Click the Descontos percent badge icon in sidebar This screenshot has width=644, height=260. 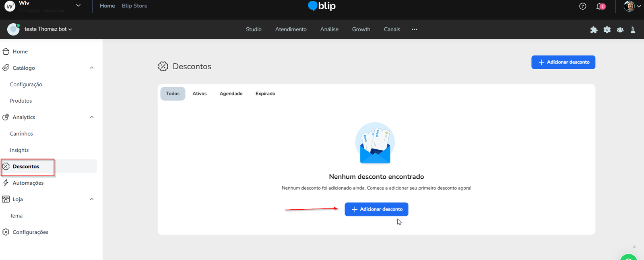click(x=6, y=166)
